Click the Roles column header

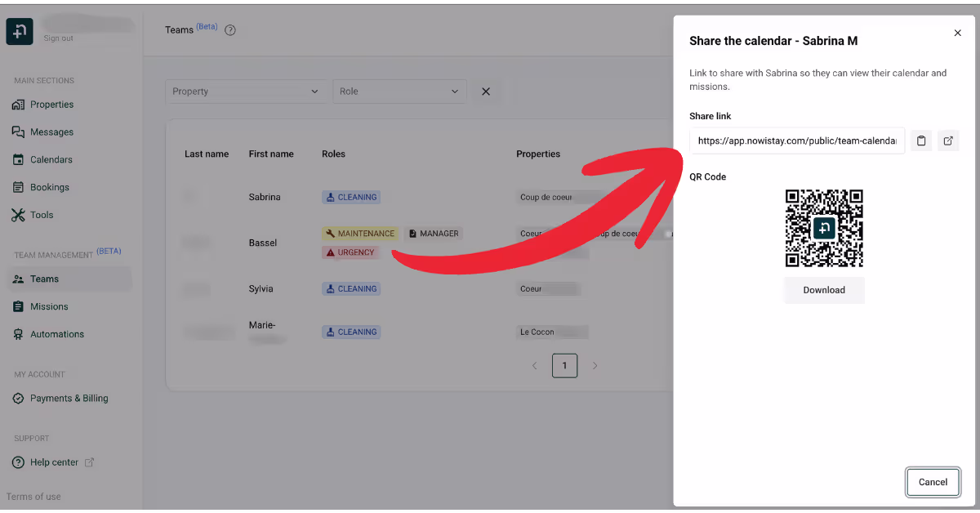333,154
